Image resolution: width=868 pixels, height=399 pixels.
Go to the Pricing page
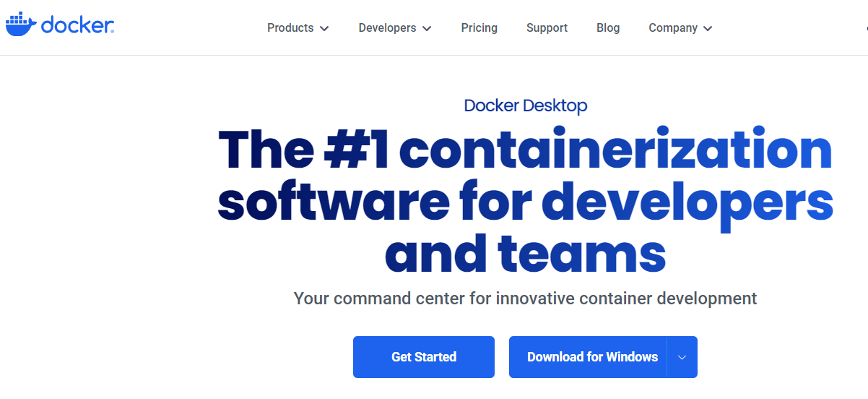(x=479, y=28)
